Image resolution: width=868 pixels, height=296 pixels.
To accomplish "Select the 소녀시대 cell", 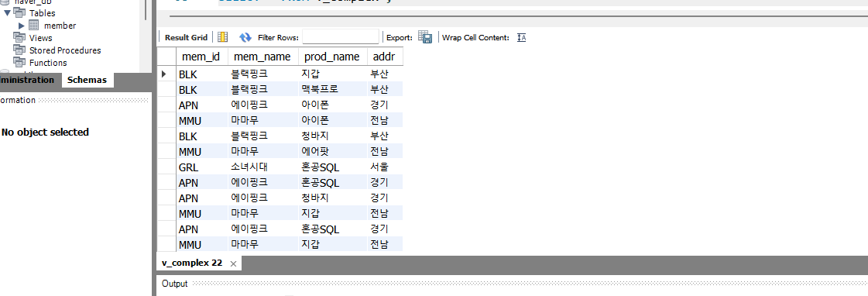I will pos(262,167).
